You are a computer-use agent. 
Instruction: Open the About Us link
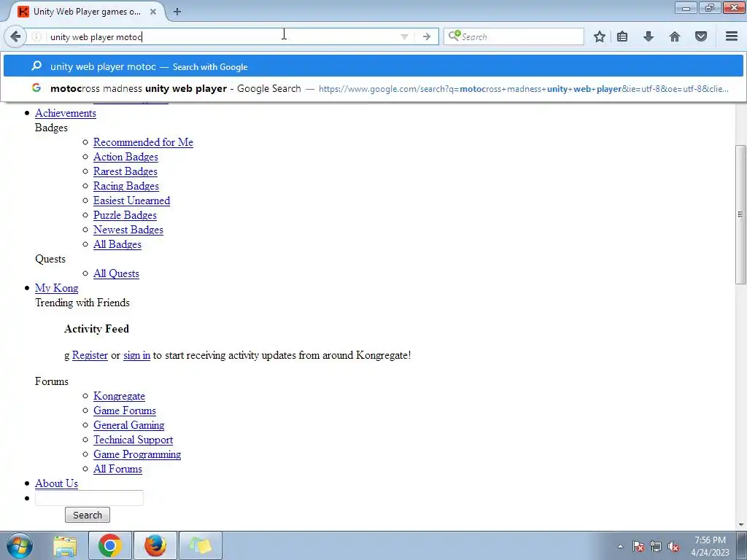coord(57,483)
